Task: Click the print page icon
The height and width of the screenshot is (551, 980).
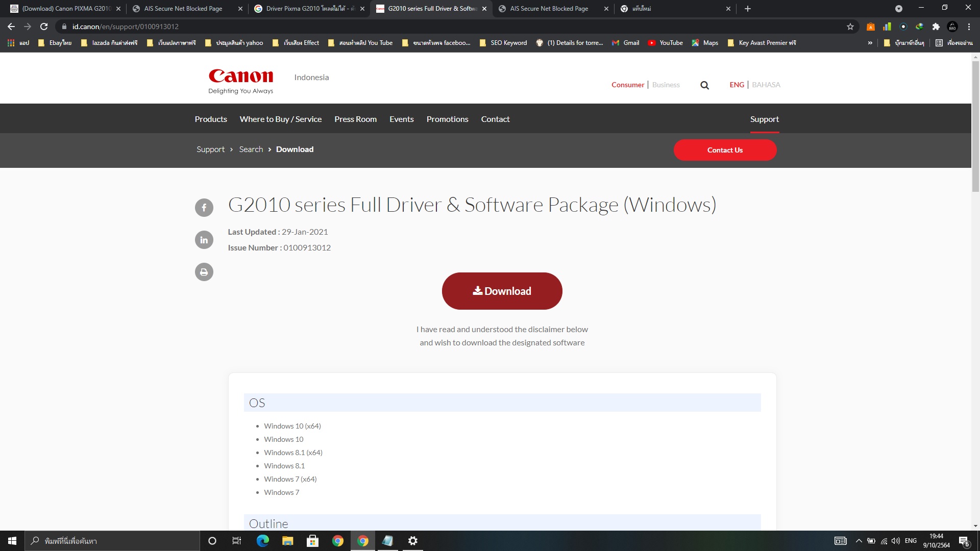Action: click(204, 272)
